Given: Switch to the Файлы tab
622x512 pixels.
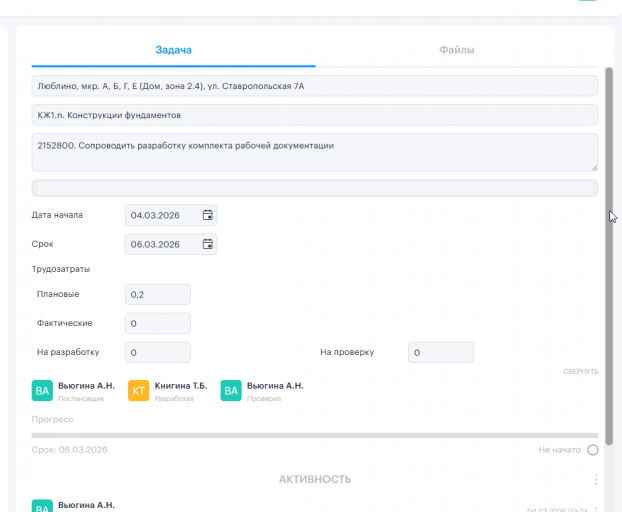Looking at the screenshot, I should [457, 50].
